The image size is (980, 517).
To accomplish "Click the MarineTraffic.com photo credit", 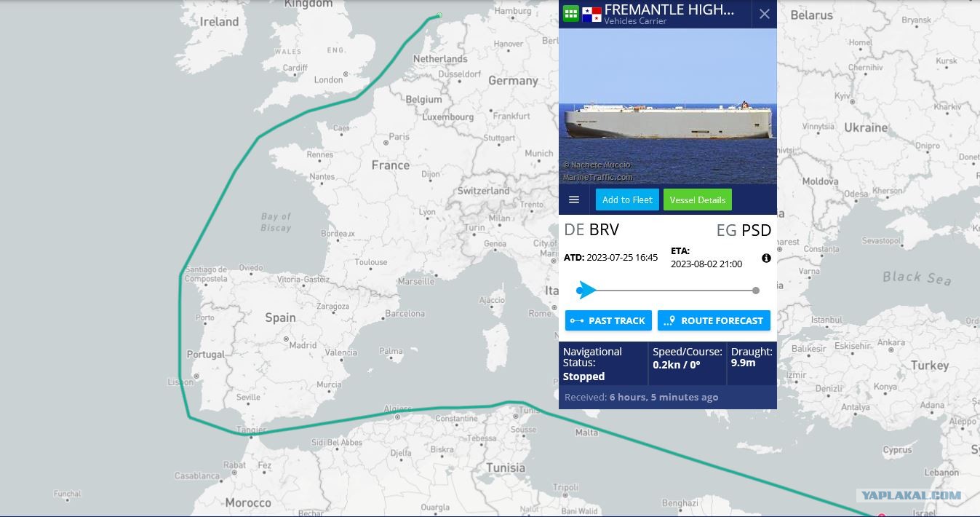I will pyautogui.click(x=597, y=177).
